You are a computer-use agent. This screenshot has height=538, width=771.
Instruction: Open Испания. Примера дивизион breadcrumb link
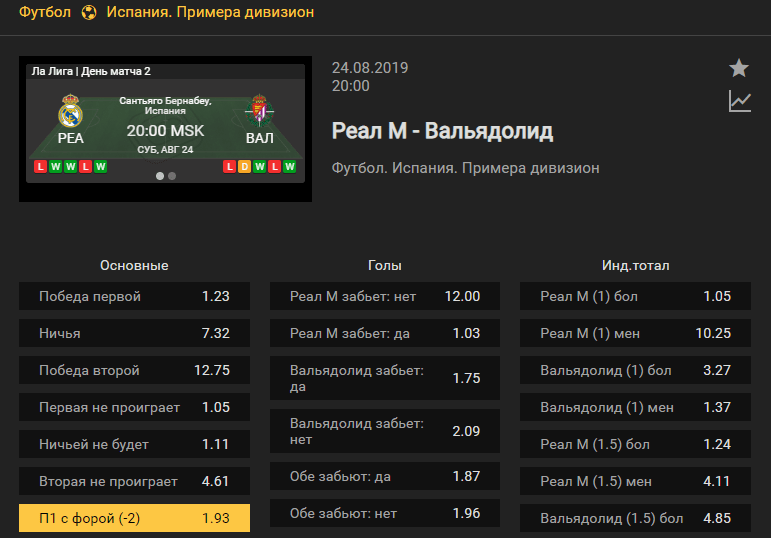pyautogui.click(x=210, y=12)
